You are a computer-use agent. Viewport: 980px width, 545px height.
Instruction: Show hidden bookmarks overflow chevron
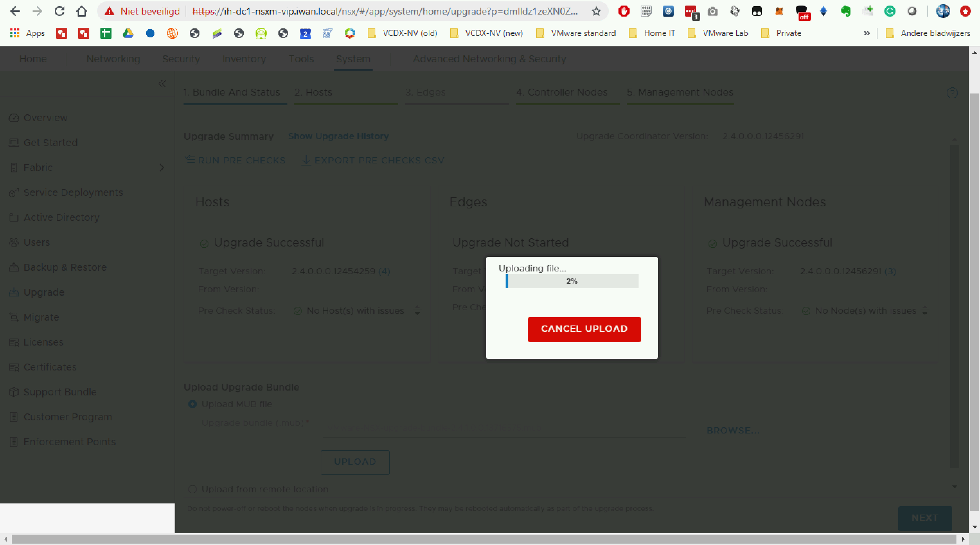[x=867, y=33]
